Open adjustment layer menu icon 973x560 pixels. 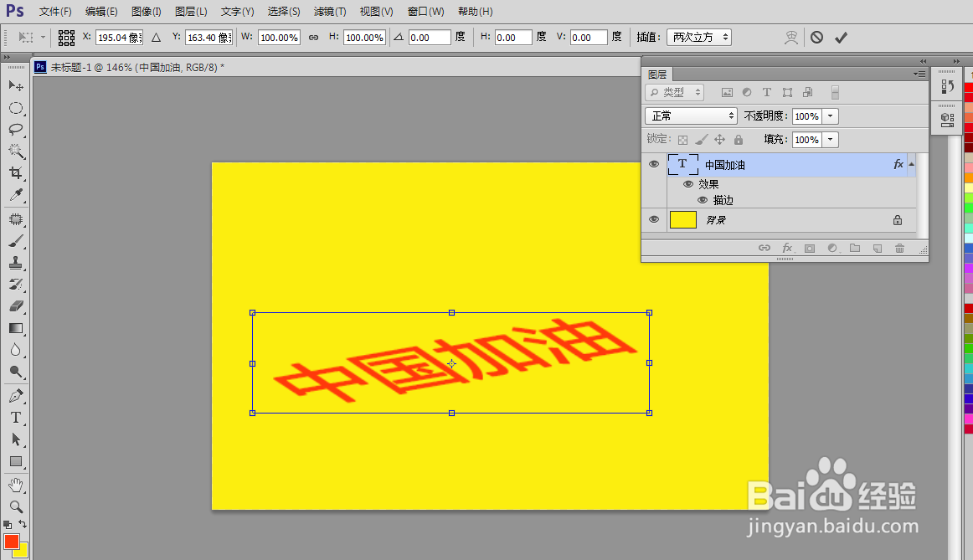point(832,249)
